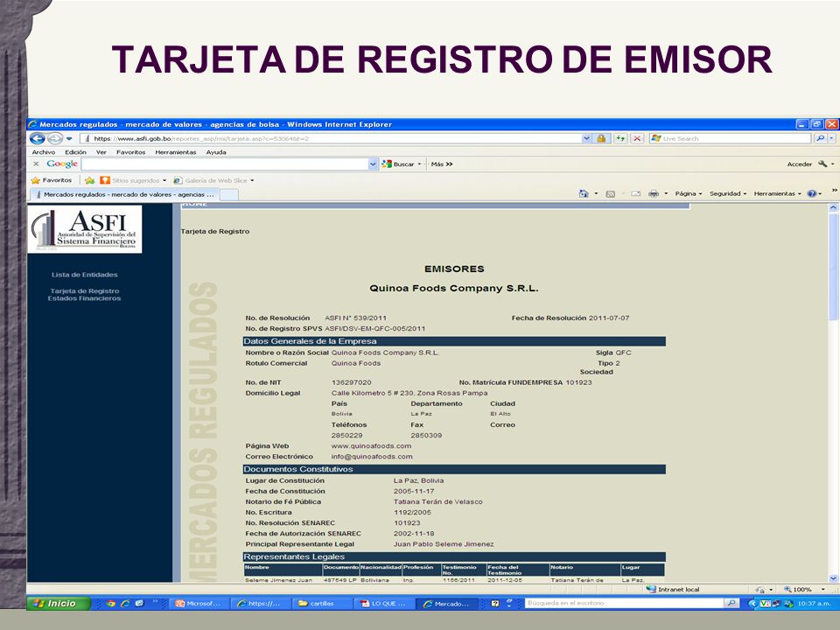This screenshot has height=630, width=840.
Task: Click the vertical scrollbar down arrow
Action: tap(833, 578)
